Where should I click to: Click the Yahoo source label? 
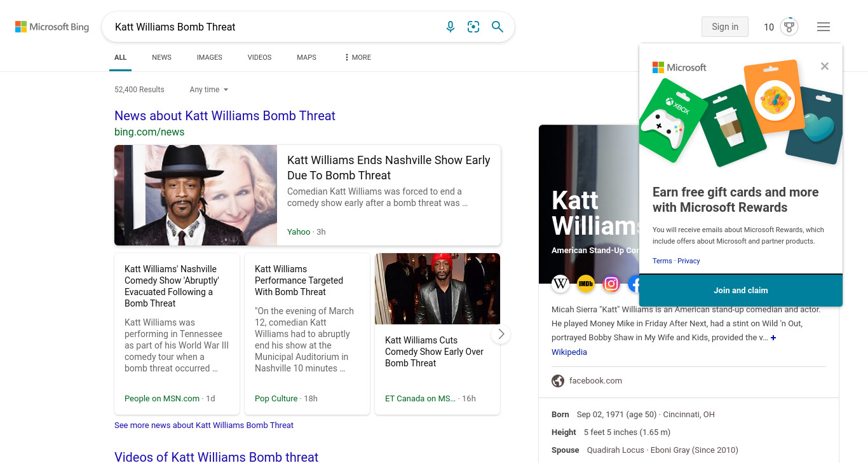(x=299, y=232)
